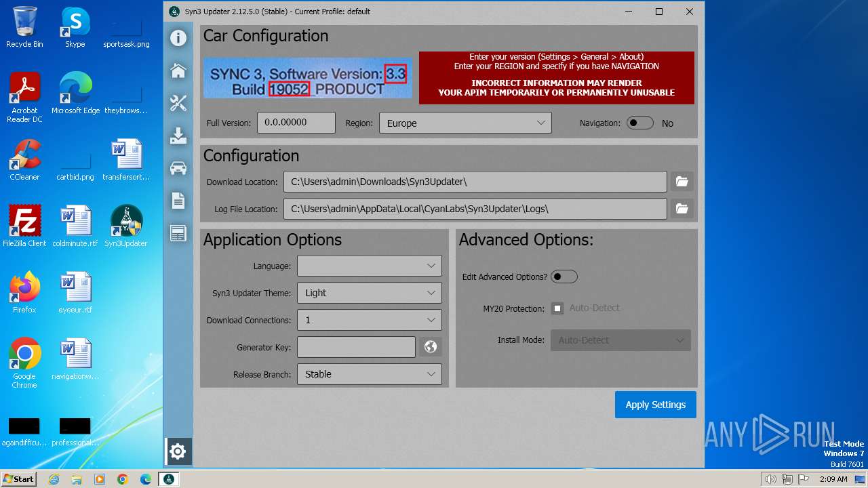Click the Generator Key input field
This screenshot has height=488, width=868.
click(x=356, y=347)
